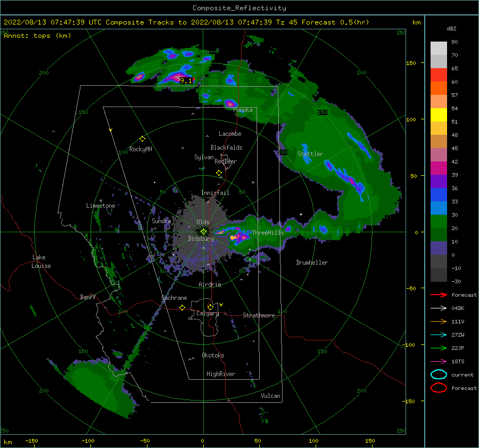Click the Limestone label
Image resolution: width=479 pixels, height=448 pixels.
pos(101,206)
